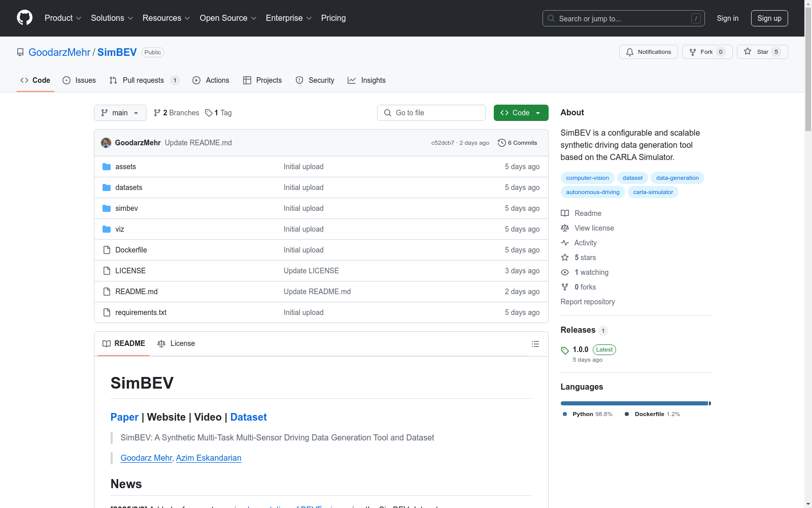Open the Product dropdown menu
812x508 pixels.
[63, 18]
